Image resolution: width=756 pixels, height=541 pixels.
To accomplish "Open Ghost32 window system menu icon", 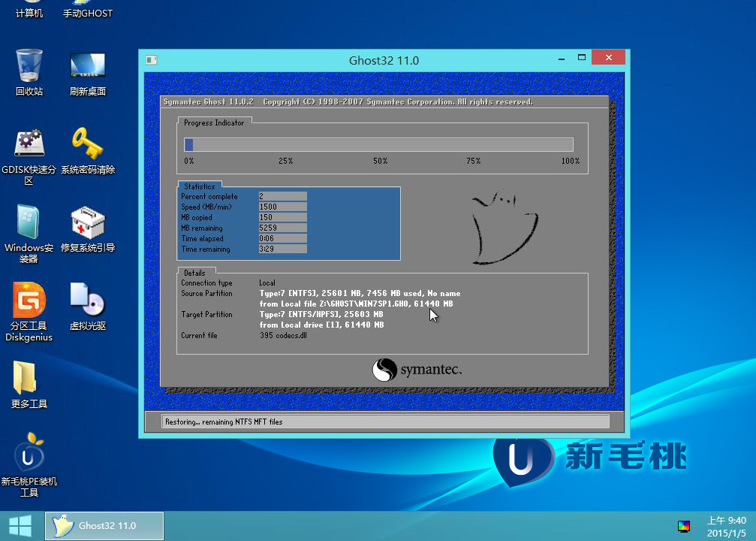I will 152,60.
